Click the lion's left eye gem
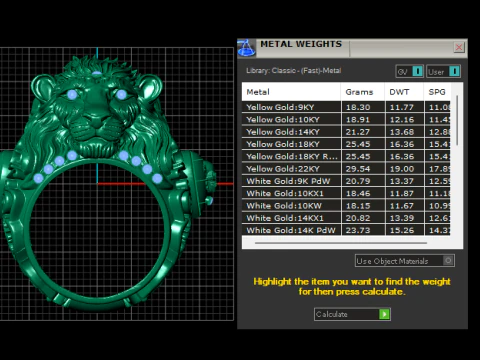The image size is (480, 360). [x=72, y=95]
